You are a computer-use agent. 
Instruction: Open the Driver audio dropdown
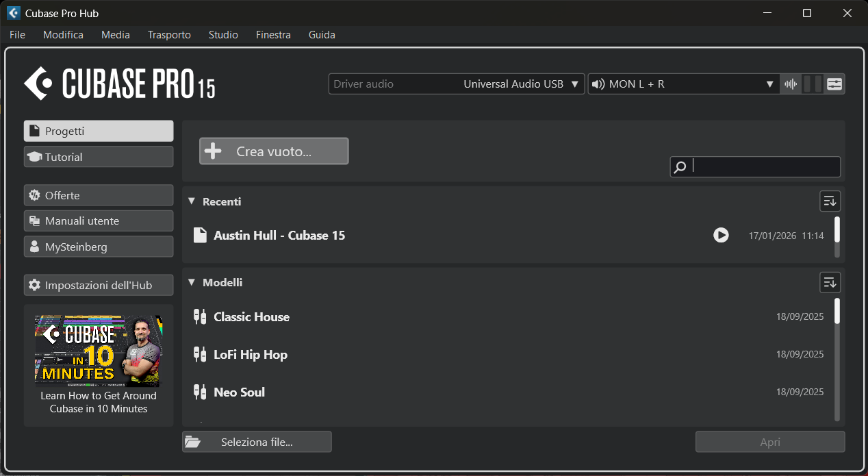[x=457, y=84]
